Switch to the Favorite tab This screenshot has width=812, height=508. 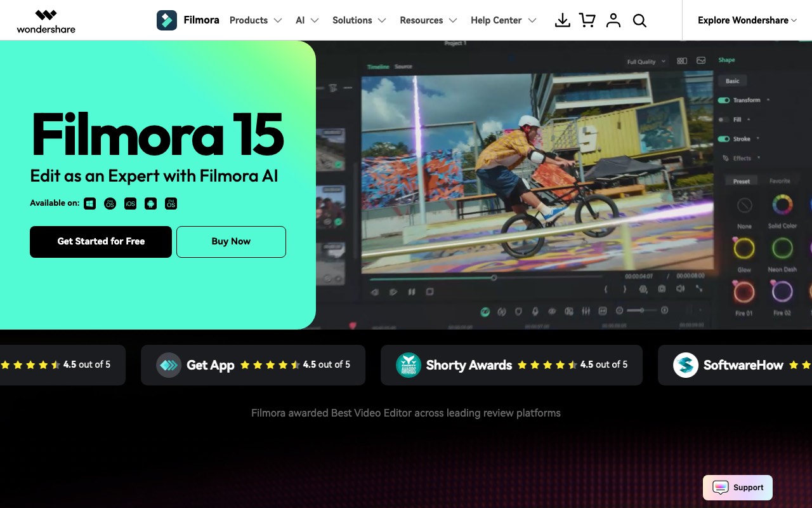coord(780,181)
